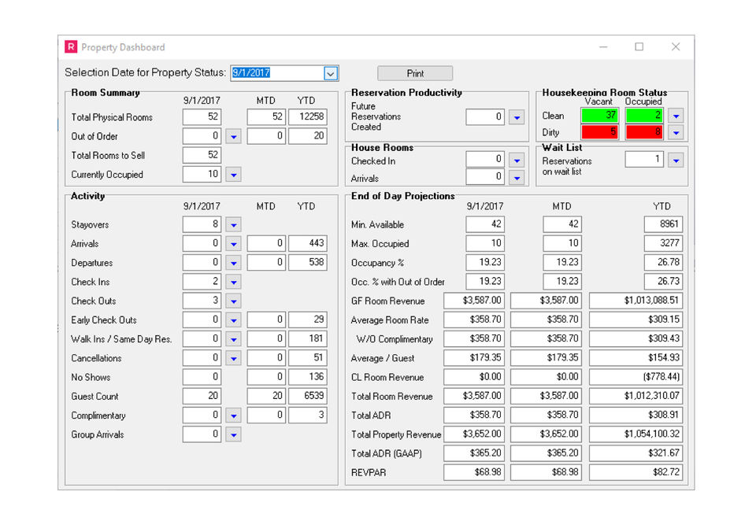The width and height of the screenshot is (756, 532).
Task: Click Max. Occupied YTD value 3277
Action: click(x=663, y=244)
